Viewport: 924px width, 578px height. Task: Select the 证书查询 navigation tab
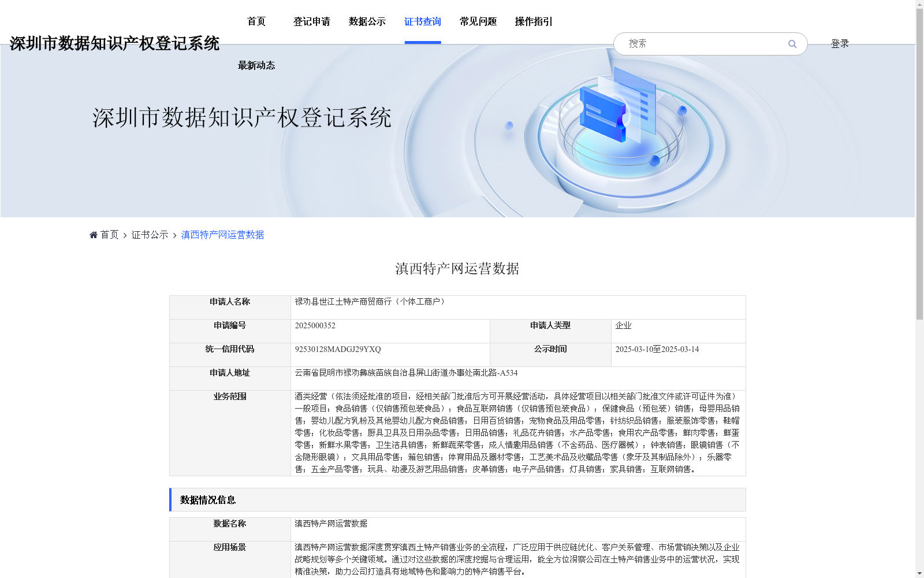point(423,21)
